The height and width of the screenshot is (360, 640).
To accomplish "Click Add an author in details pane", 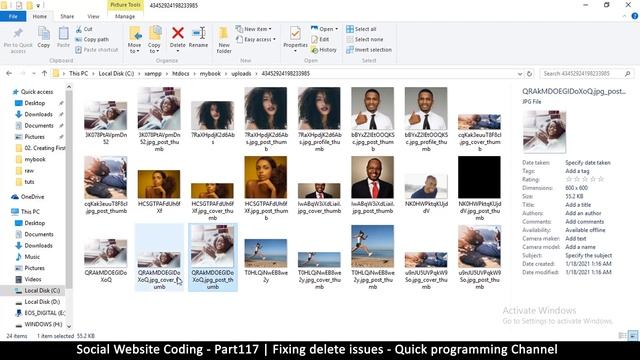I will [x=583, y=213].
